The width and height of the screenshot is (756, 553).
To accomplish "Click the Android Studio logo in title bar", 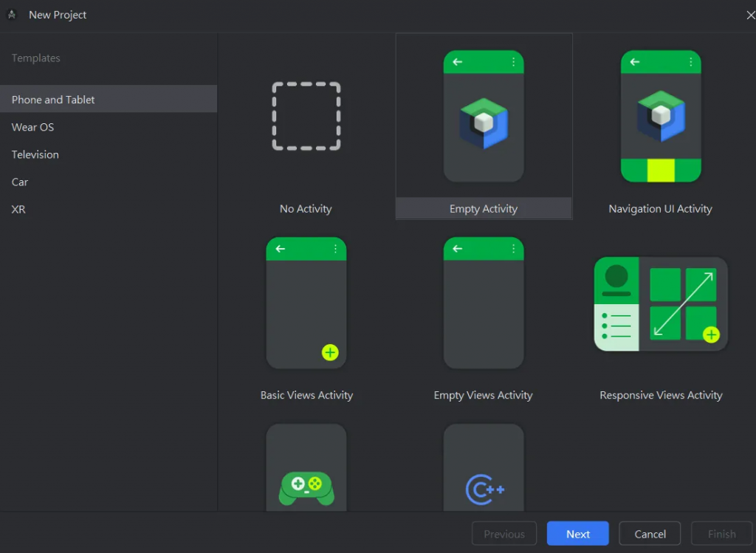I will point(12,15).
